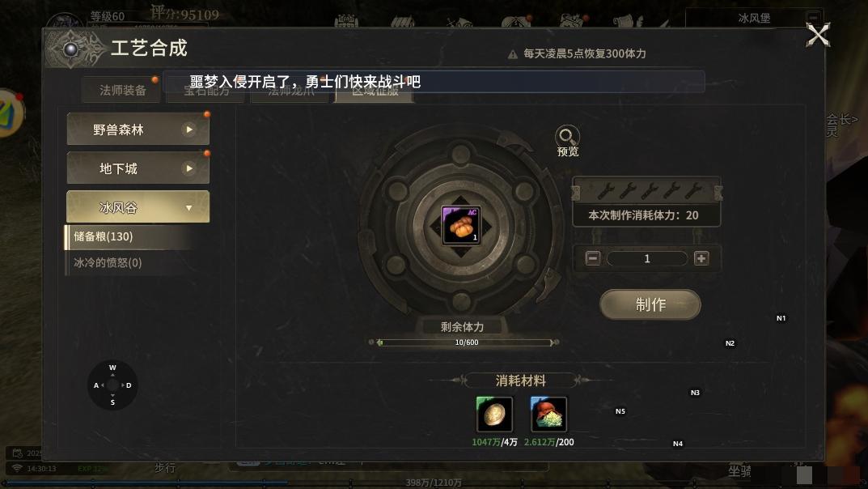Screen dimensions: 868x489
Task: Switch to the 区域征服 tab
Action: tap(375, 91)
